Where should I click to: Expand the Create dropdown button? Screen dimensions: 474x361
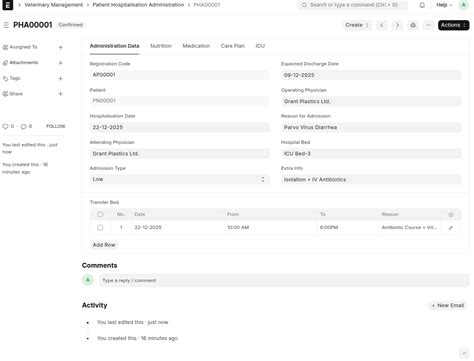pyautogui.click(x=357, y=25)
